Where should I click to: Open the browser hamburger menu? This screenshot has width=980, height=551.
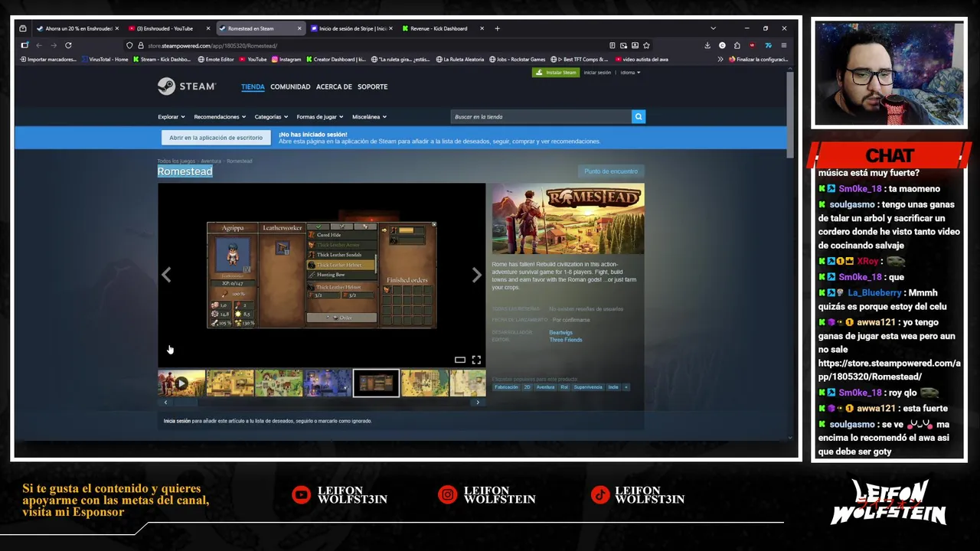coord(783,45)
